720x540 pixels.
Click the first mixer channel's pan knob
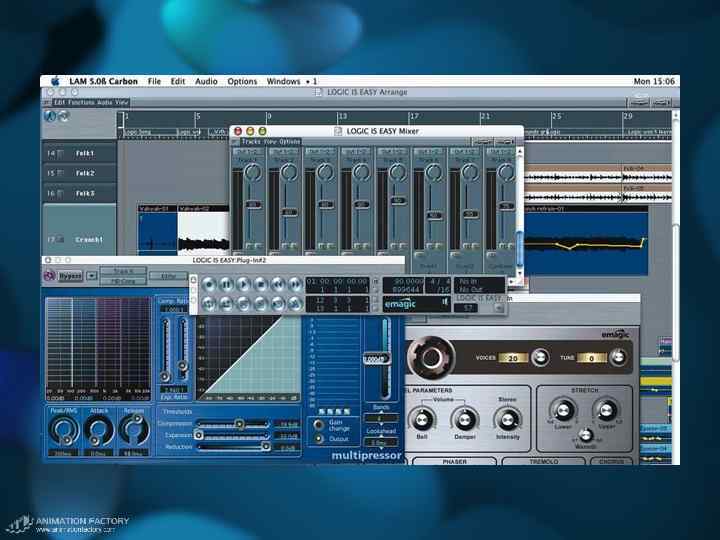coord(252,173)
